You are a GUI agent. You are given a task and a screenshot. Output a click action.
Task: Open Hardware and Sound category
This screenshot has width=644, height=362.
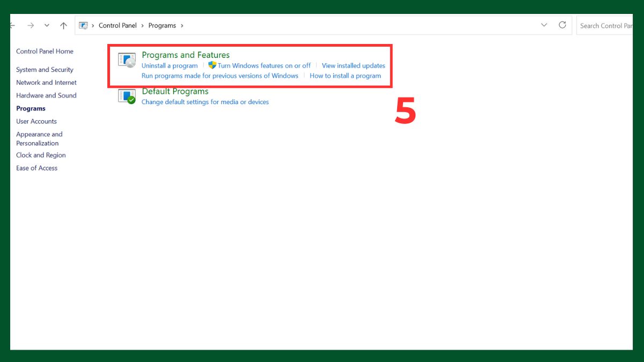(46, 95)
